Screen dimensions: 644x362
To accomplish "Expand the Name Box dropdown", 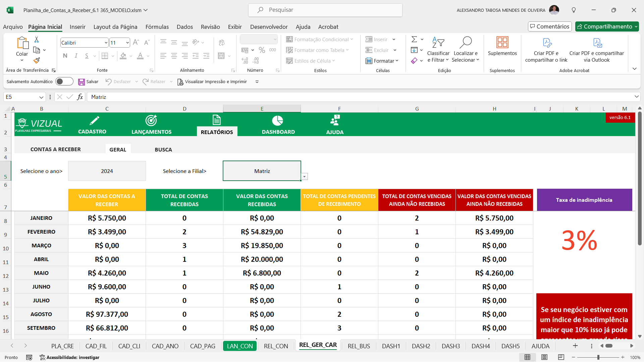I will coord(41,97).
